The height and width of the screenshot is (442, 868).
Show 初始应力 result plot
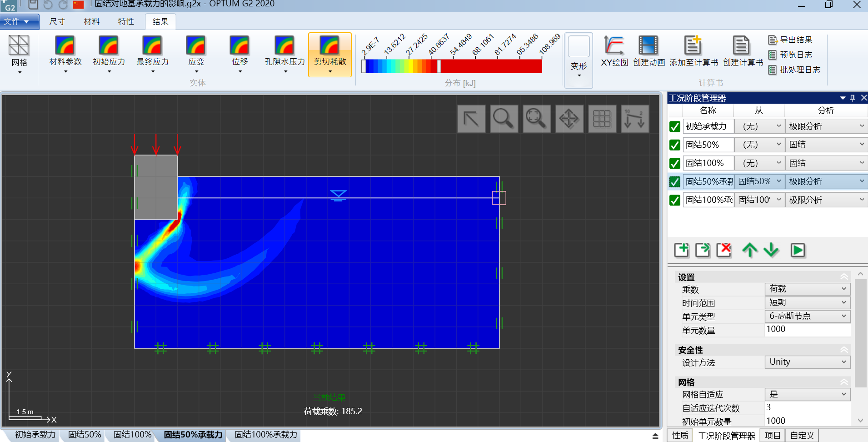pyautogui.click(x=109, y=54)
